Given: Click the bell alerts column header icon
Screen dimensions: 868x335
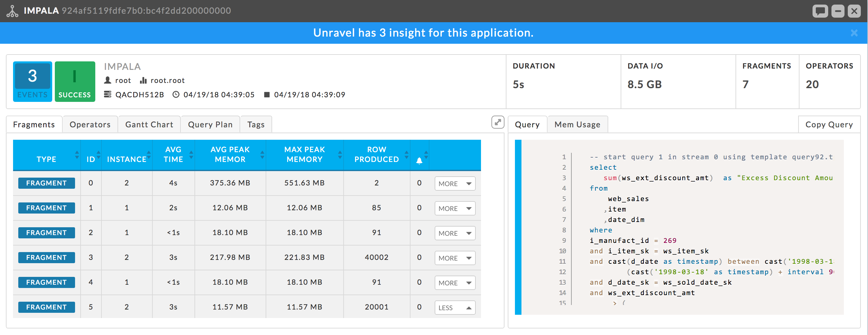Looking at the screenshot, I should click(419, 160).
